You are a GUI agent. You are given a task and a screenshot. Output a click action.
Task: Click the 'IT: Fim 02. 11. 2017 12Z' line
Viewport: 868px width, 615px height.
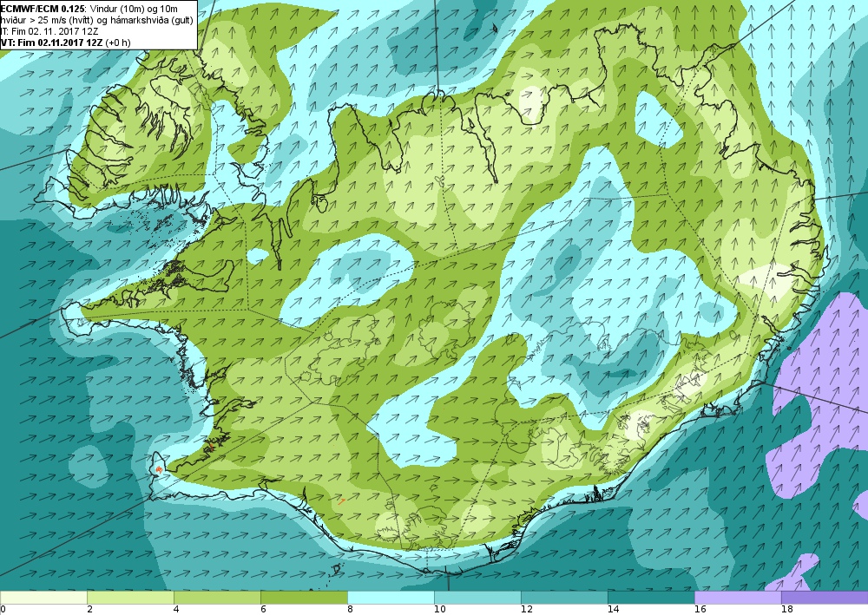[49, 31]
